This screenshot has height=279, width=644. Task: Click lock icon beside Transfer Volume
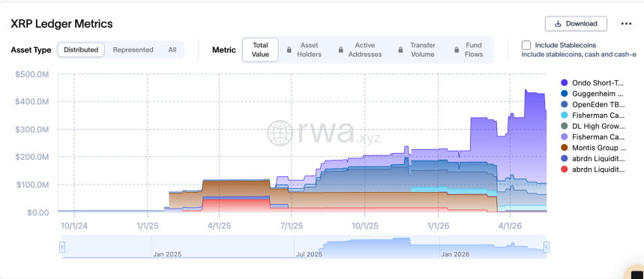click(x=400, y=49)
